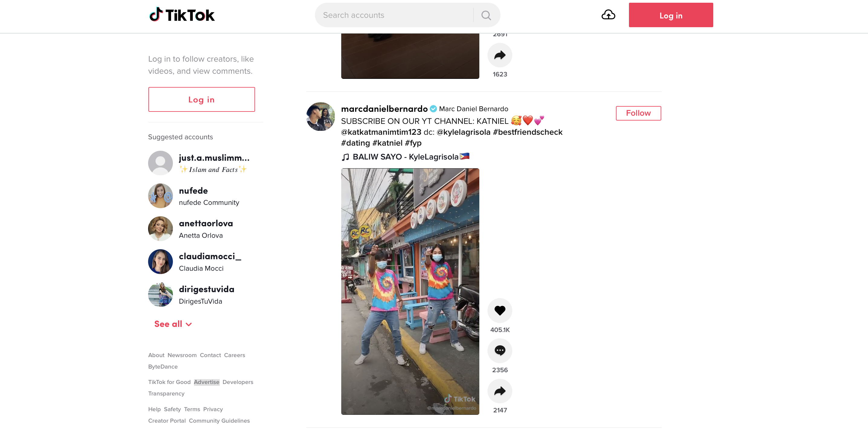Open #bestfriendscheck hashtag
This screenshot has height=429, width=868.
tap(528, 132)
